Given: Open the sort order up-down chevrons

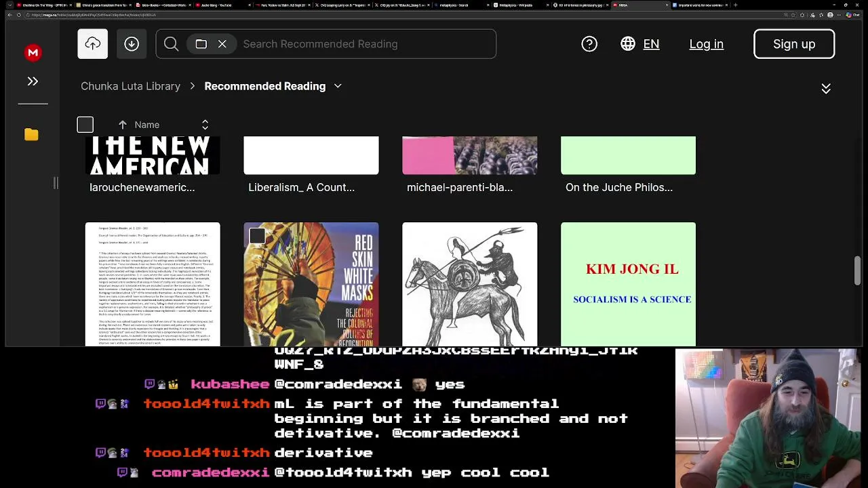Looking at the screenshot, I should tap(205, 125).
